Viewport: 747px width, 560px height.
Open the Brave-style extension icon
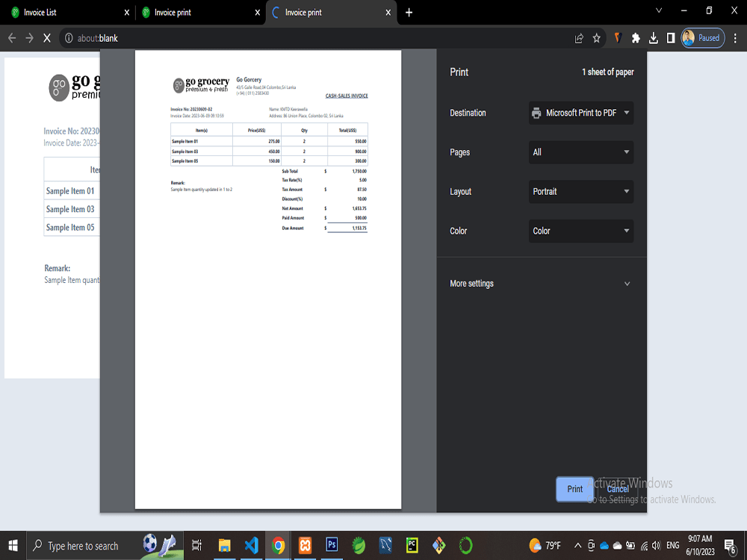618,38
